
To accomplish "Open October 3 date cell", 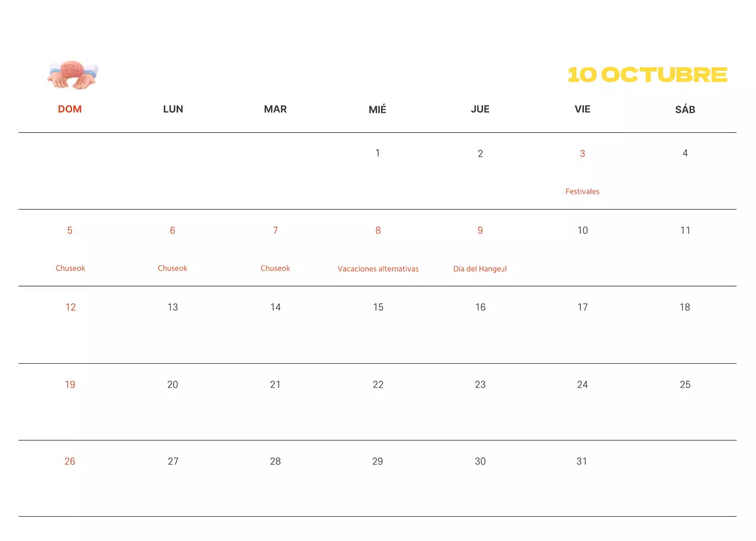I will pos(582,154).
